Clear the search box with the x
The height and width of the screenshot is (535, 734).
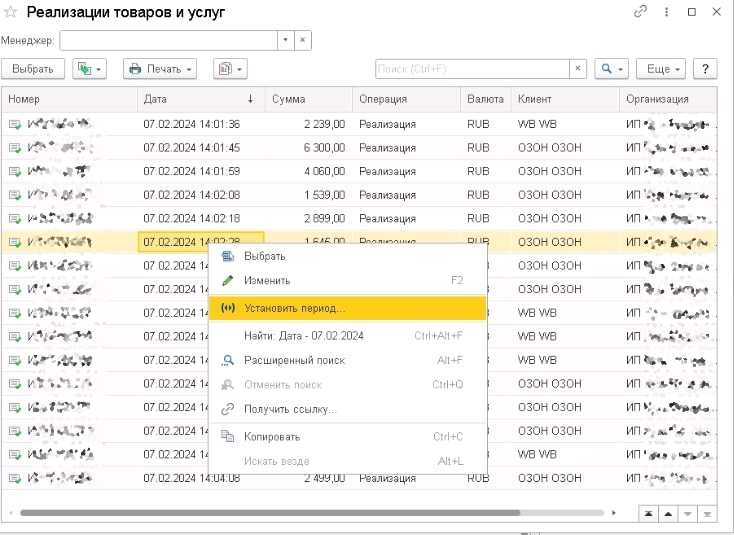577,69
